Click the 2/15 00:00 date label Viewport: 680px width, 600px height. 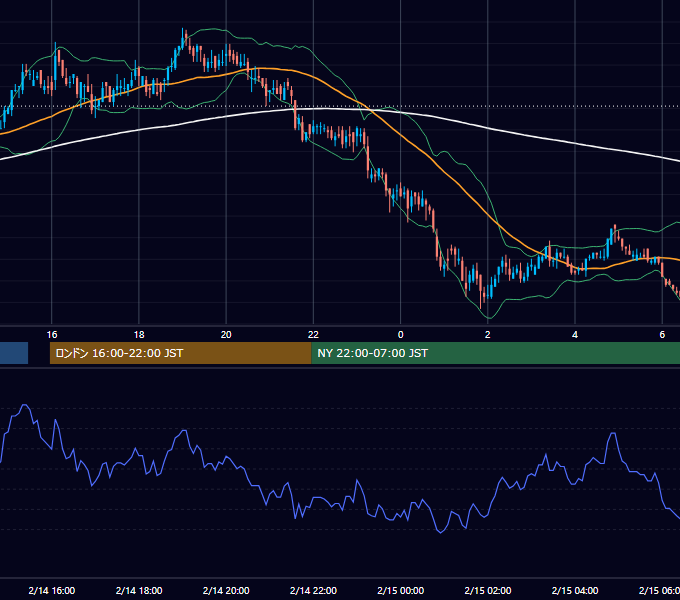400,590
